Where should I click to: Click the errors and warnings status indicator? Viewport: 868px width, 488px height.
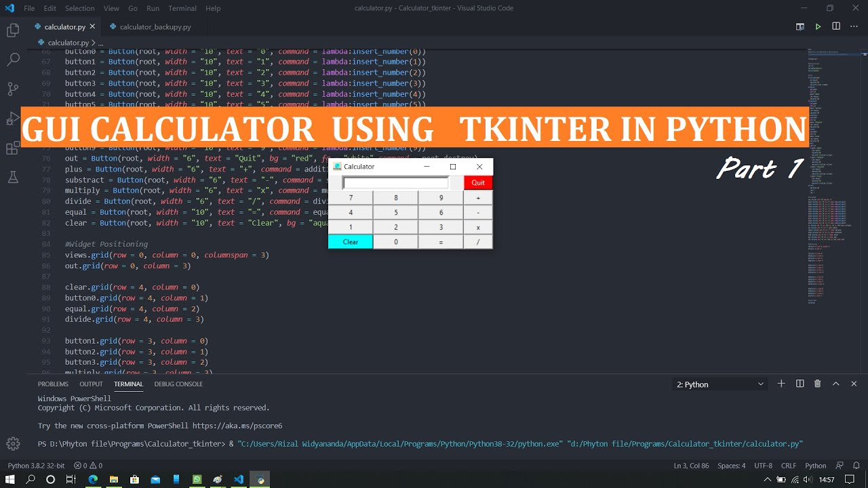click(x=88, y=466)
